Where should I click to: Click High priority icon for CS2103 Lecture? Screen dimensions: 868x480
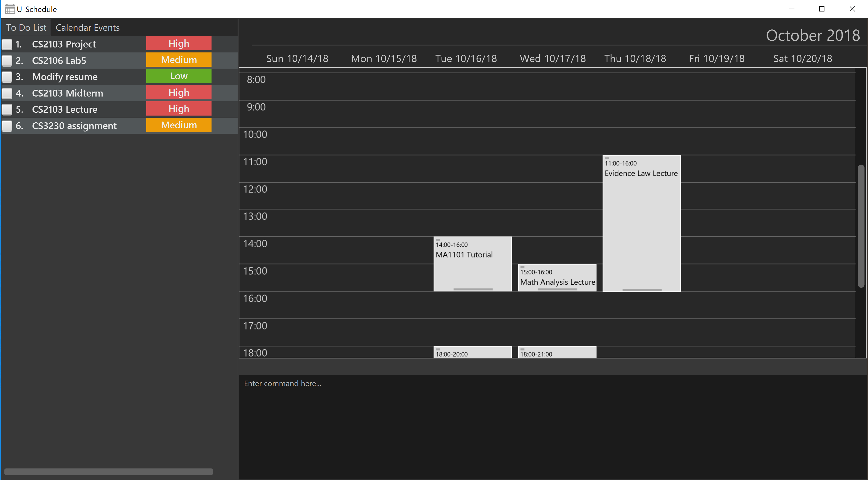pos(178,109)
